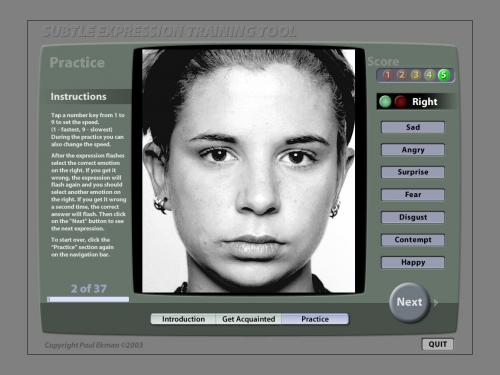
Task: Switch to the Get Acquainted tab
Action: [x=249, y=319]
